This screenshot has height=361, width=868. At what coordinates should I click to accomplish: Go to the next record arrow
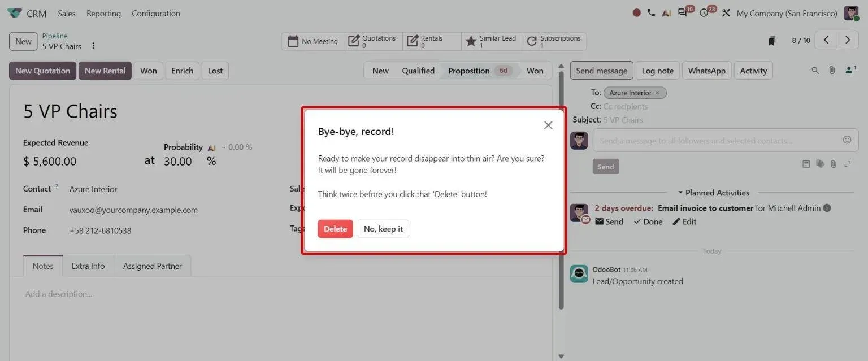point(847,40)
